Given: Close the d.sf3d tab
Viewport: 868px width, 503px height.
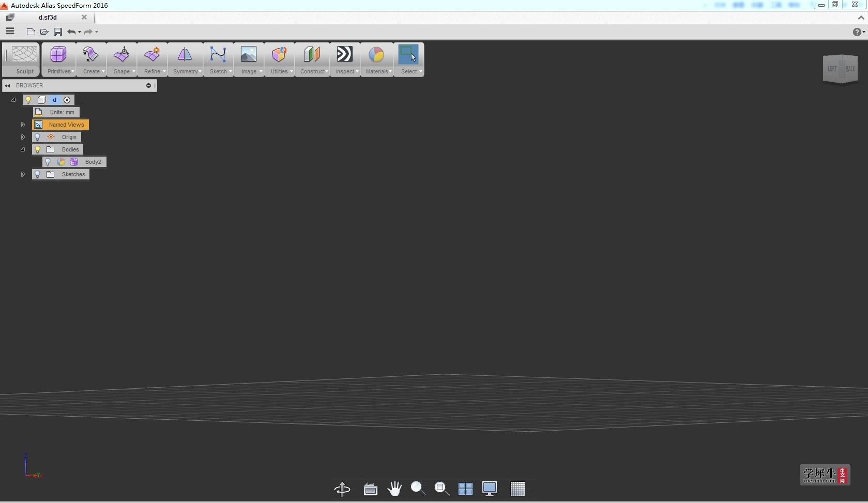Looking at the screenshot, I should (x=84, y=17).
